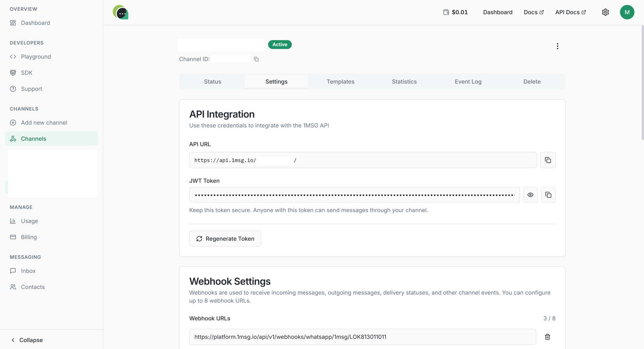The image size is (644, 349).
Task: Switch to the Templates tab
Action: (341, 82)
